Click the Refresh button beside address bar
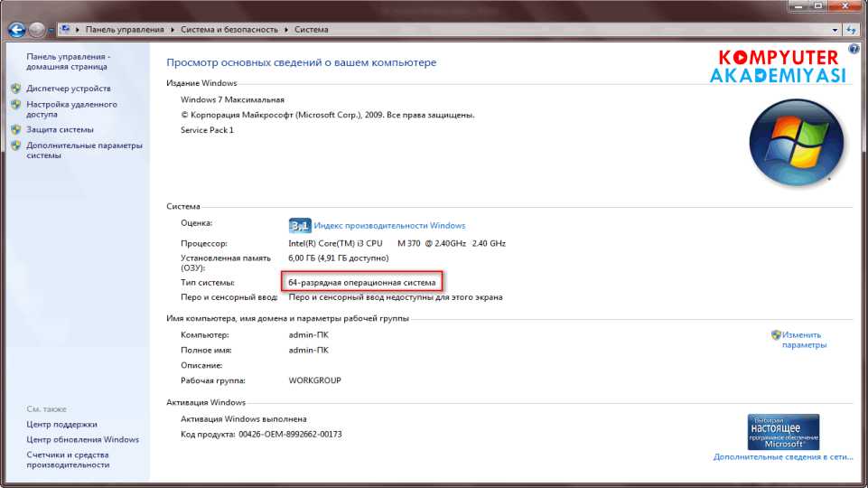The width and height of the screenshot is (868, 488). click(x=851, y=30)
